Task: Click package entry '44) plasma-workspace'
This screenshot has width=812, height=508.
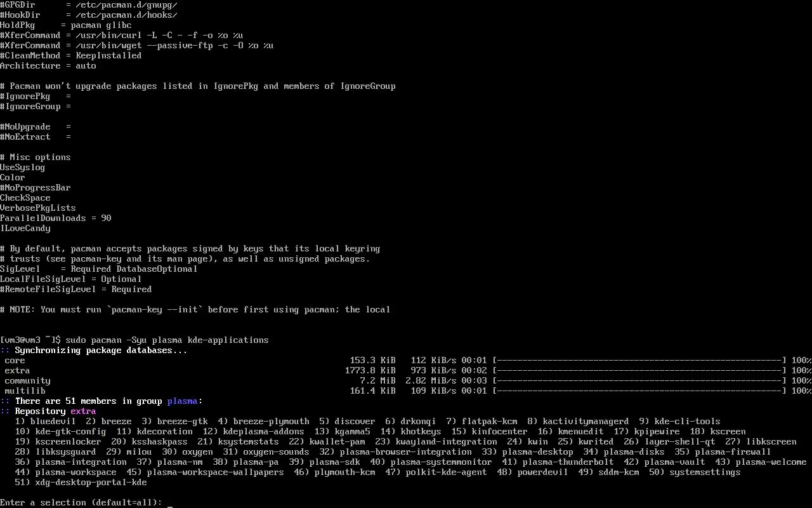Action: [x=66, y=472]
